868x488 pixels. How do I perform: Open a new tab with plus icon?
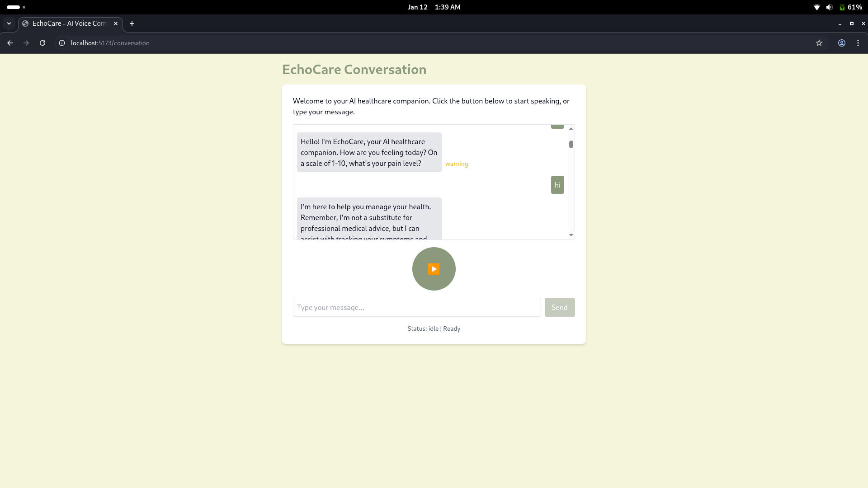132,23
